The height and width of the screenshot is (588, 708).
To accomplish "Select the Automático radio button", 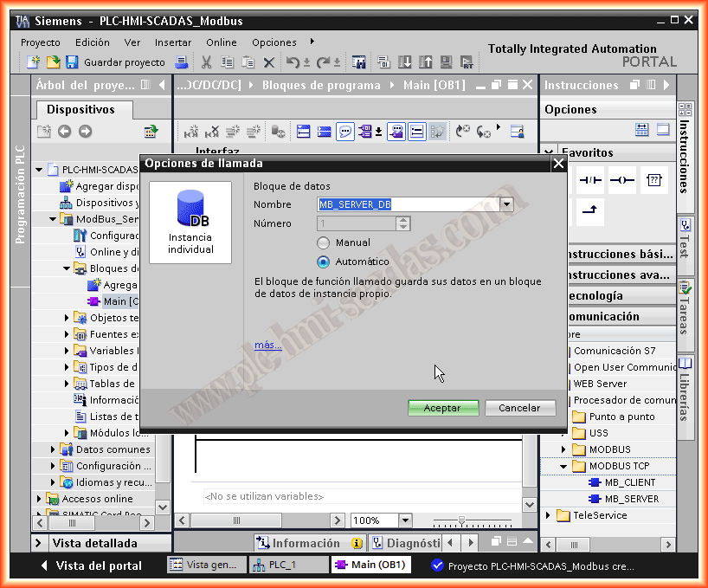I will (324, 262).
